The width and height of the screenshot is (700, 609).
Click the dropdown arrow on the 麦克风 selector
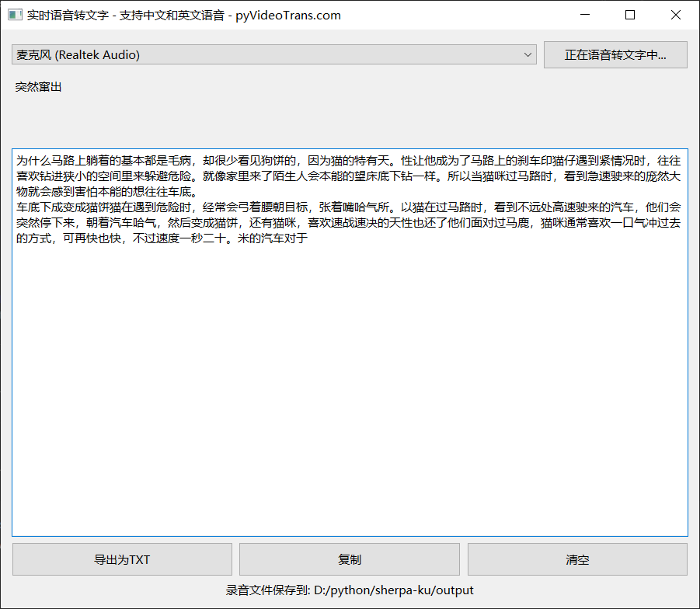tap(528, 54)
